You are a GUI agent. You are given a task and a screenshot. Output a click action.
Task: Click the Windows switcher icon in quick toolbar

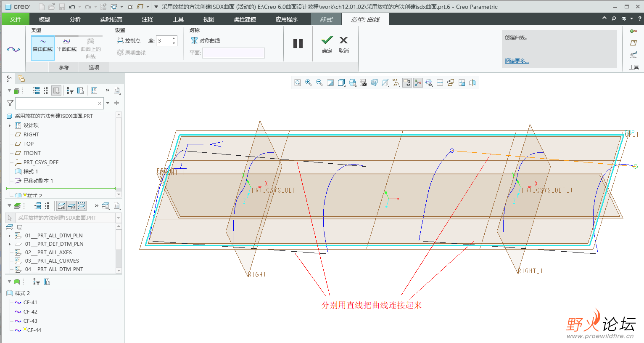[113, 7]
